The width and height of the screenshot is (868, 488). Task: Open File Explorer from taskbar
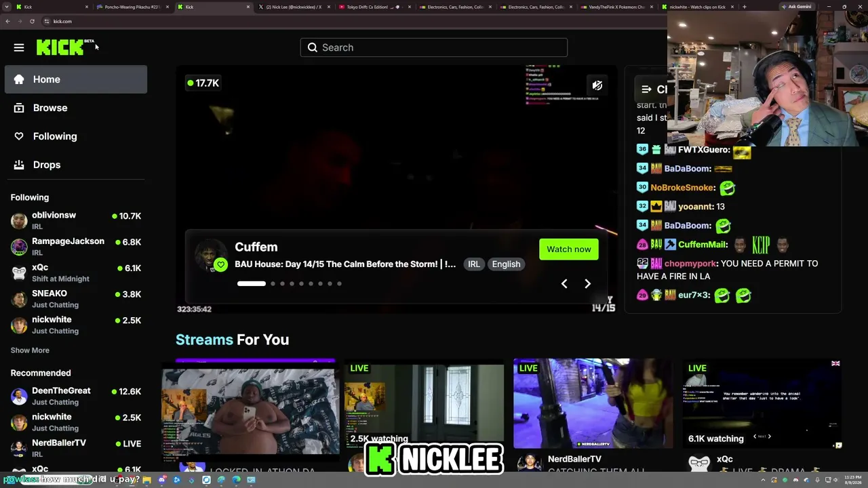click(146, 480)
